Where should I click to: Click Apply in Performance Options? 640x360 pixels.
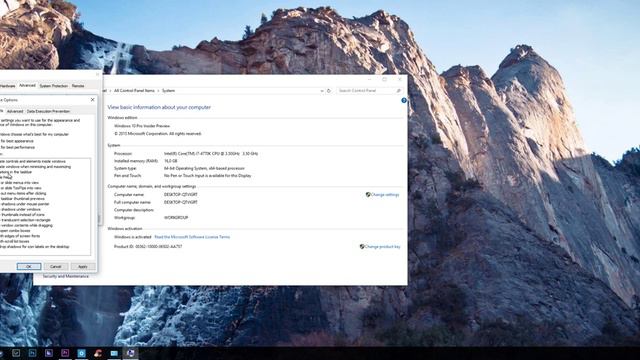point(82,267)
